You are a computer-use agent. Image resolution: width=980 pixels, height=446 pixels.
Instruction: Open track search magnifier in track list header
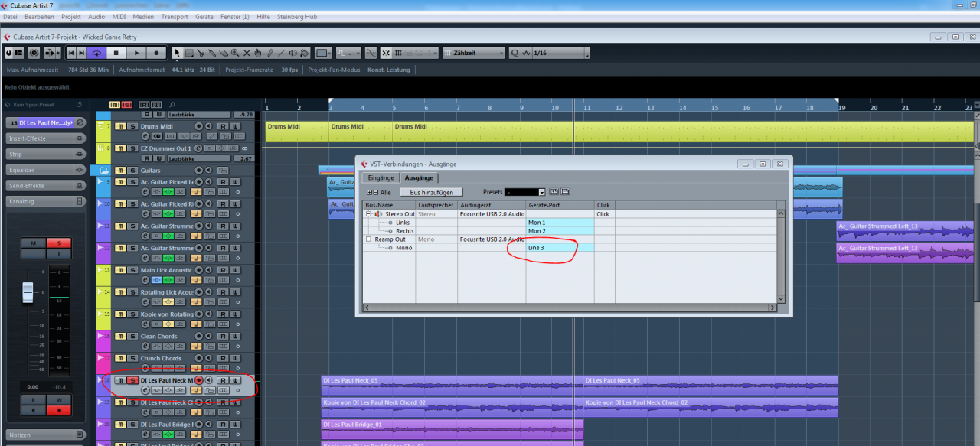pyautogui.click(x=172, y=105)
